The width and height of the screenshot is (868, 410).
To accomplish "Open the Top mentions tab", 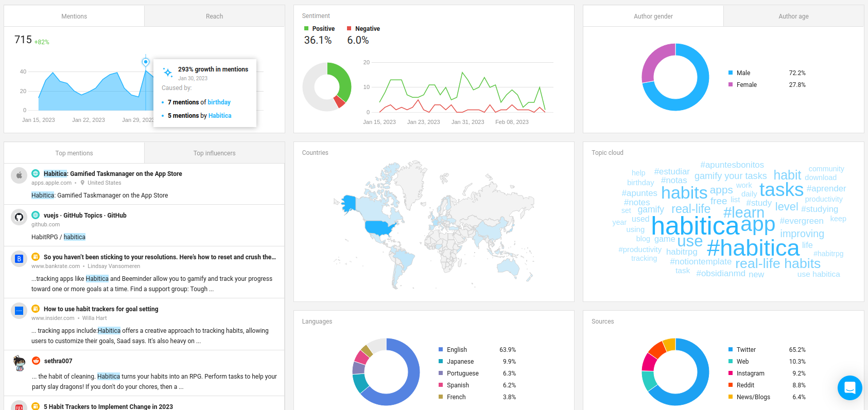I will [x=74, y=153].
